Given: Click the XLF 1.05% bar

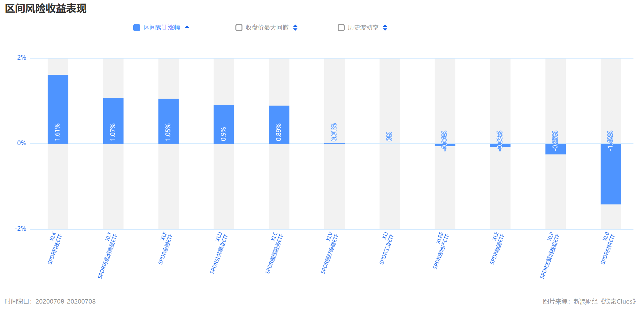Looking at the screenshot, I should click(x=169, y=121).
